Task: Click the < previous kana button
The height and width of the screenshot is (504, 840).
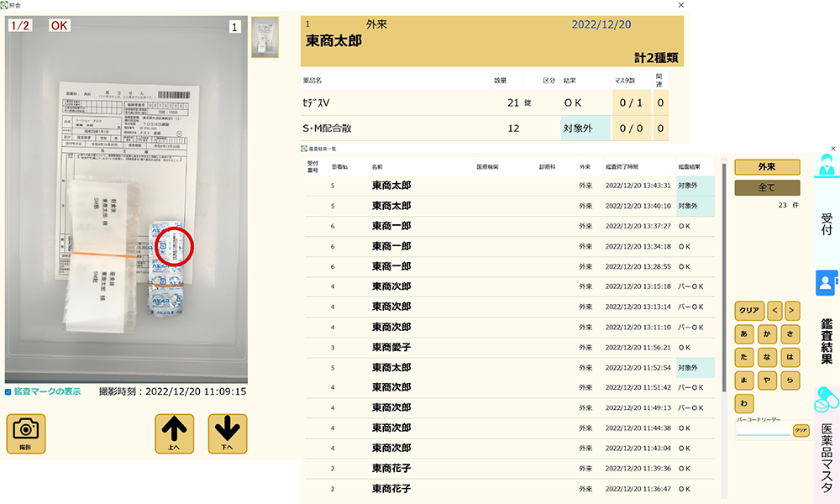Action: (x=774, y=311)
